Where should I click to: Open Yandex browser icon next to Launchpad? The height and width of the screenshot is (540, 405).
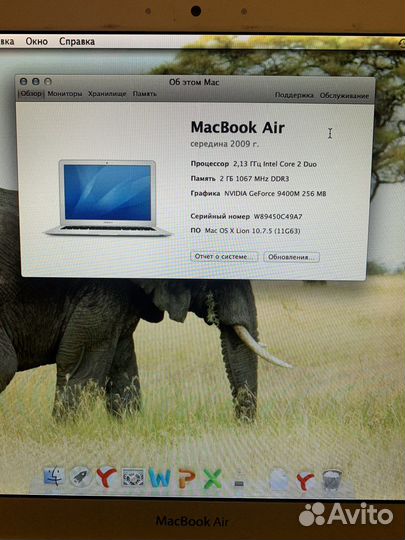click(x=106, y=477)
